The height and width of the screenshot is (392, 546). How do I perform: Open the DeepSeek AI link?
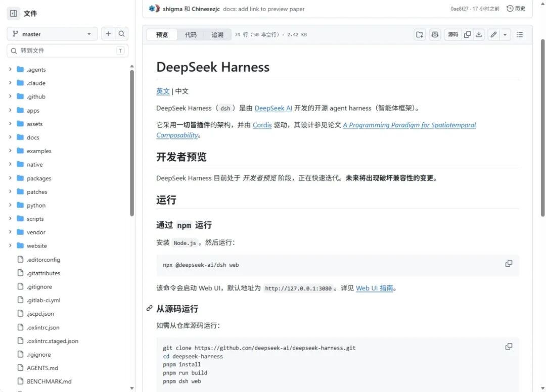coord(274,108)
